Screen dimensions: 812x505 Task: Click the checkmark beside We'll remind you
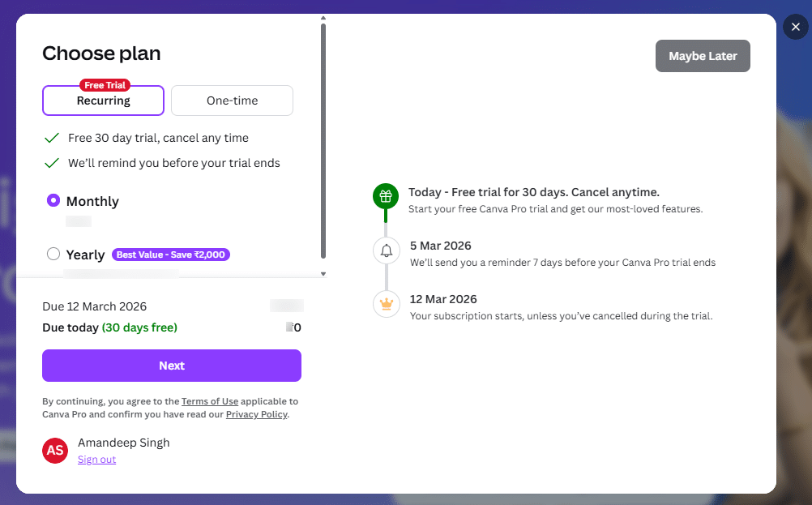click(52, 163)
